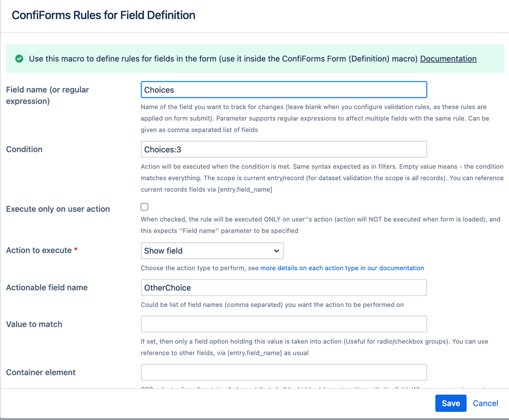
Task: Enable the Execute only on user action checkbox
Action: (145, 207)
